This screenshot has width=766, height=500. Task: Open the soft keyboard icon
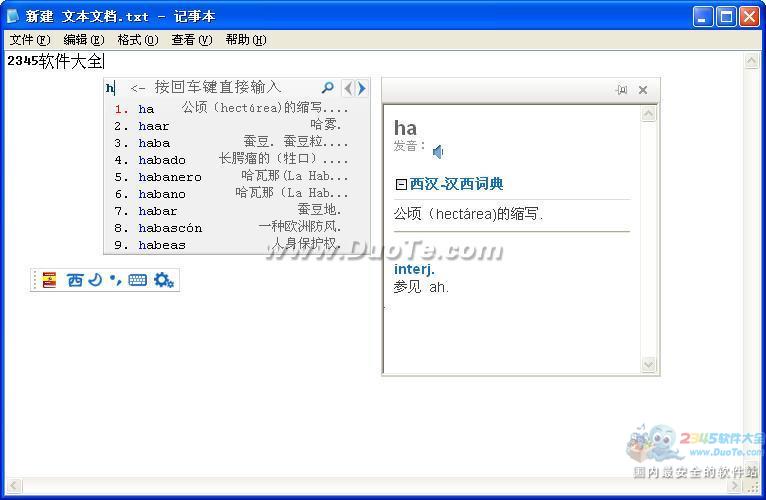(x=138, y=280)
